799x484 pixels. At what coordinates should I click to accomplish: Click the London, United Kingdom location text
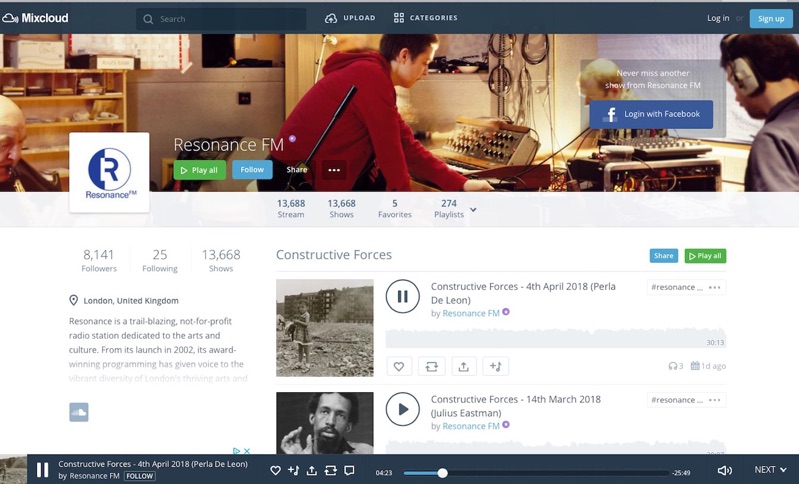(x=131, y=301)
